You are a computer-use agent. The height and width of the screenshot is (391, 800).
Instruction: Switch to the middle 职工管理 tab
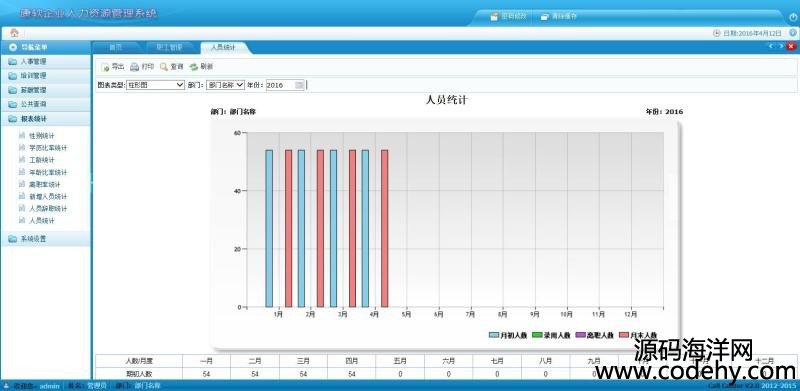click(169, 47)
